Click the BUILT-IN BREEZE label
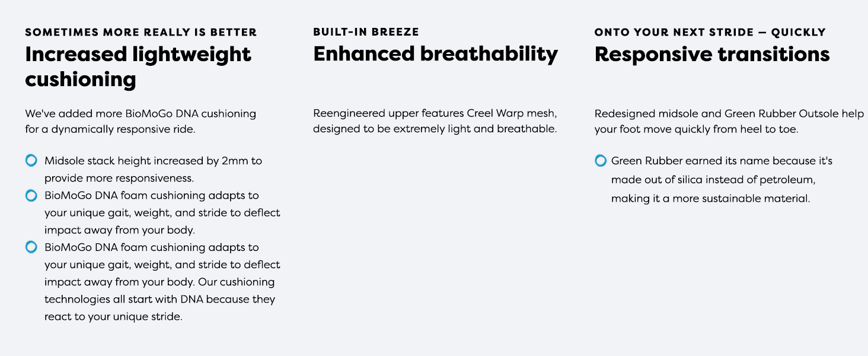This screenshot has width=868, height=356. coord(366,32)
